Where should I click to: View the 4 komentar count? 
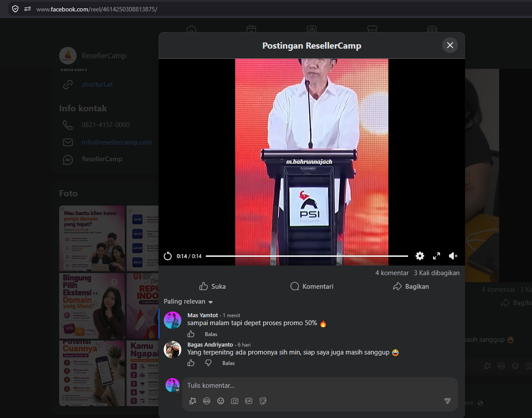pyautogui.click(x=392, y=273)
